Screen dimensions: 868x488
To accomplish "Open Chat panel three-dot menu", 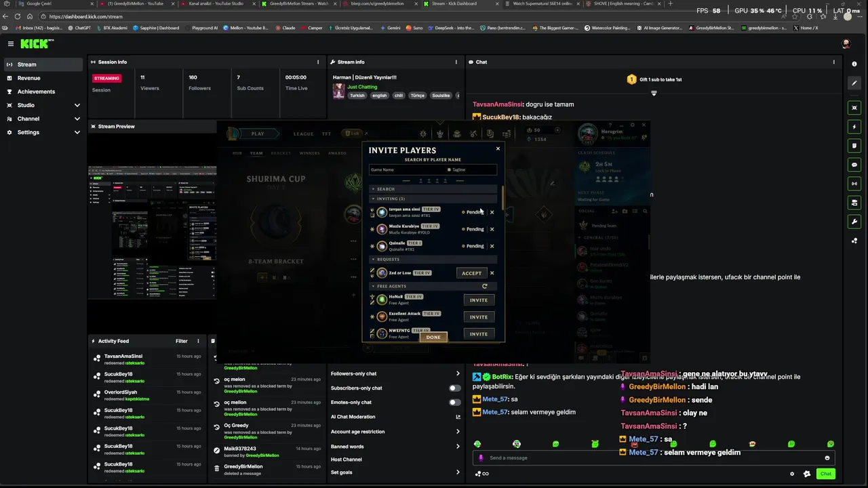I will (x=834, y=62).
